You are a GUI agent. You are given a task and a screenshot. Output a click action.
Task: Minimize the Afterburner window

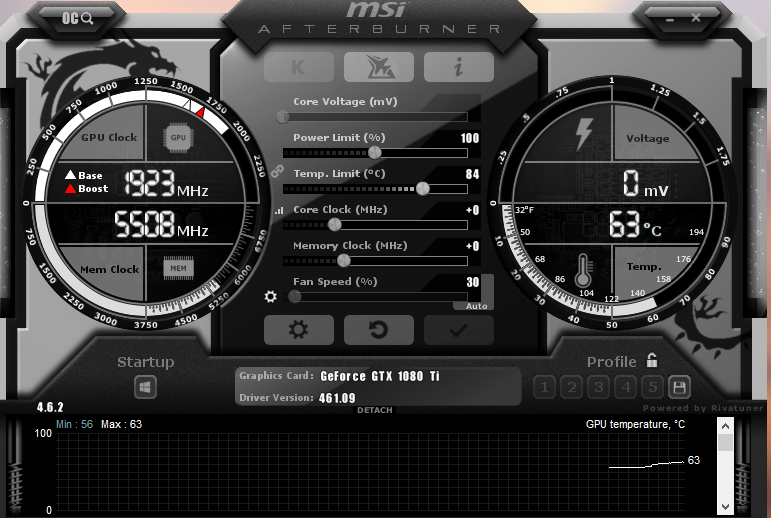(x=670, y=20)
